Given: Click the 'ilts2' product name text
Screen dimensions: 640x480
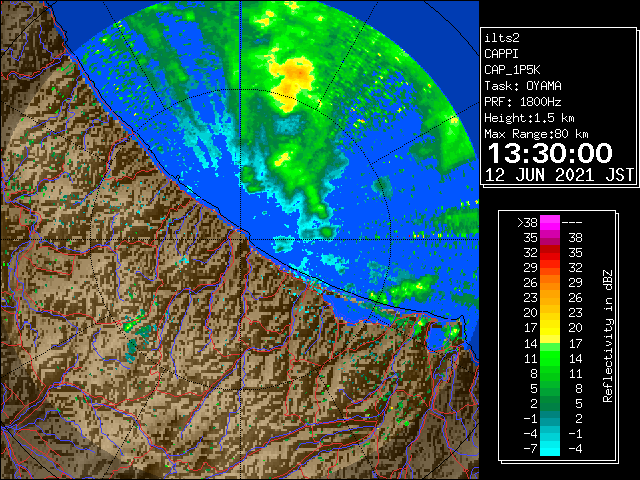Looking at the screenshot, I should point(502,38).
